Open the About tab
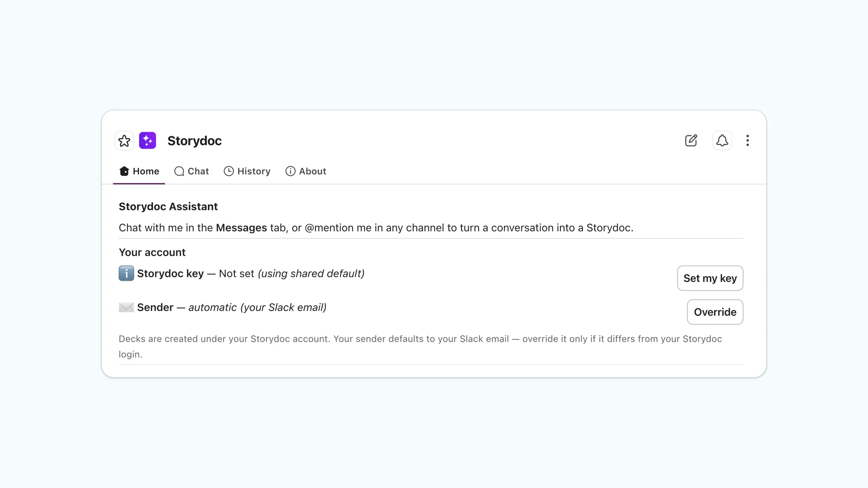 pos(306,171)
